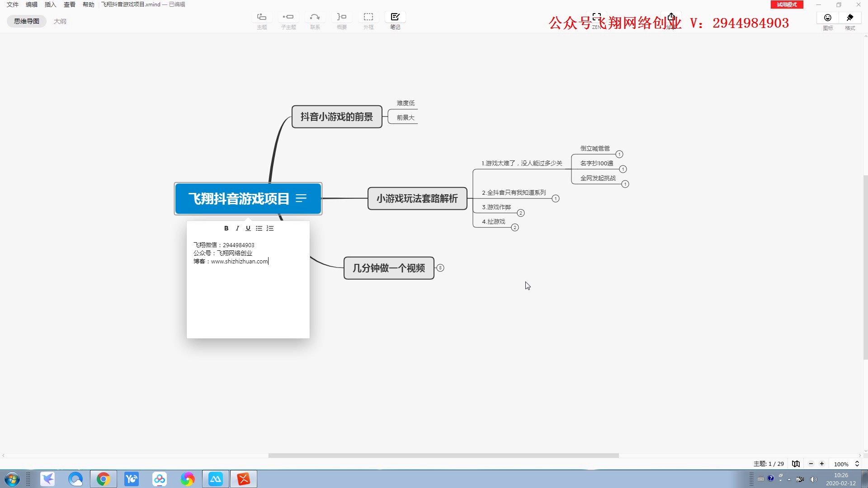Image resolution: width=868 pixels, height=488 pixels.
Task: Click the red 试用模式 button
Action: 787,5
